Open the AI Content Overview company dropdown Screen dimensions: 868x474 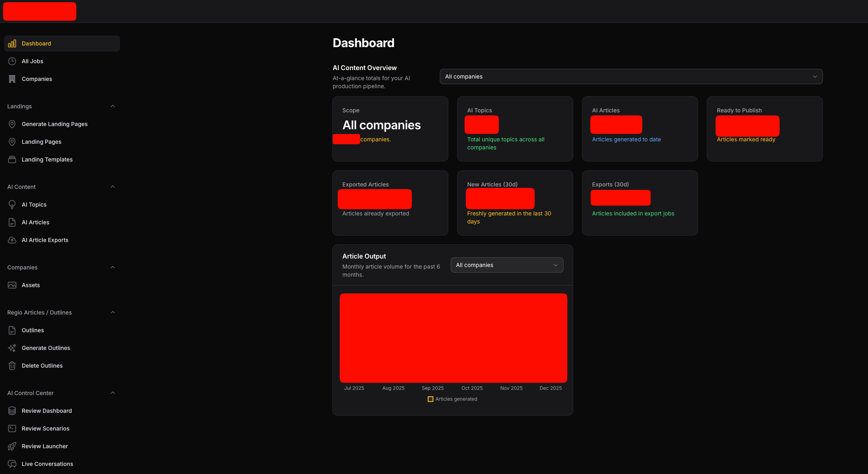631,77
